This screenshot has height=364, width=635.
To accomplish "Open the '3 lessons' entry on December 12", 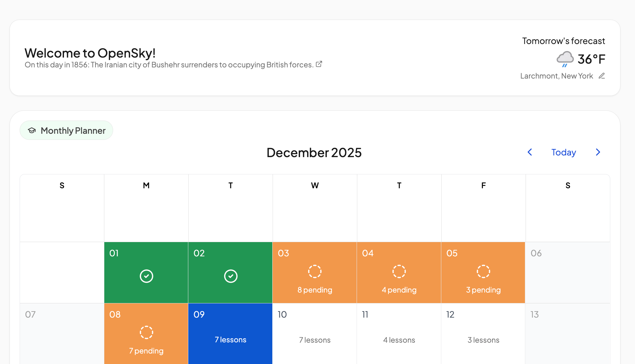I will [483, 340].
